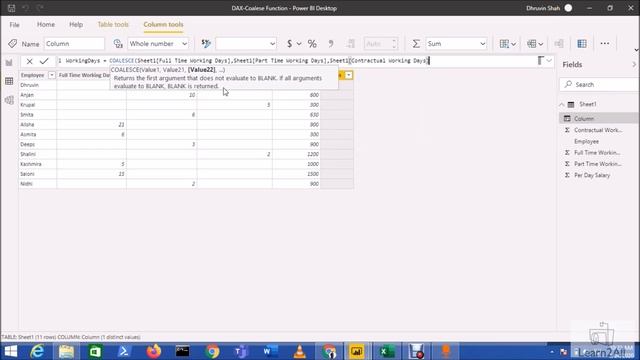Open Employee column filter dropdown
The width and height of the screenshot is (640, 360).
point(52,75)
